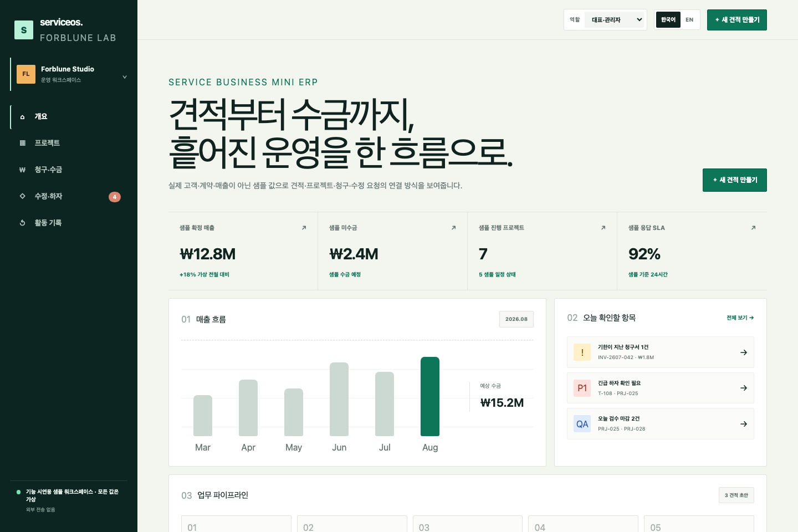Image resolution: width=798 pixels, height=532 pixels.
Task: Open 수정·하자 sidebar section
Action: 69,196
